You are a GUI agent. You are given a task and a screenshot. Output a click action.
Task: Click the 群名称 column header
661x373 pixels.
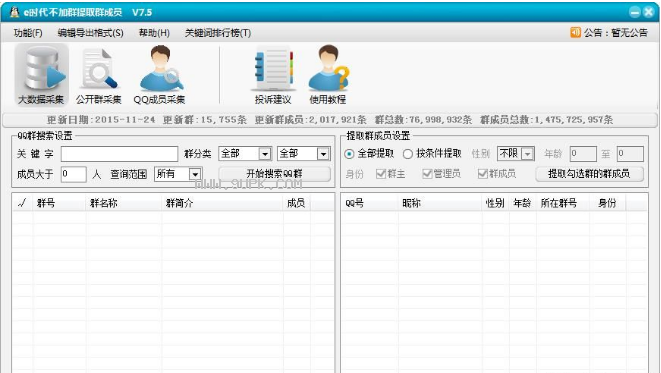(124, 203)
